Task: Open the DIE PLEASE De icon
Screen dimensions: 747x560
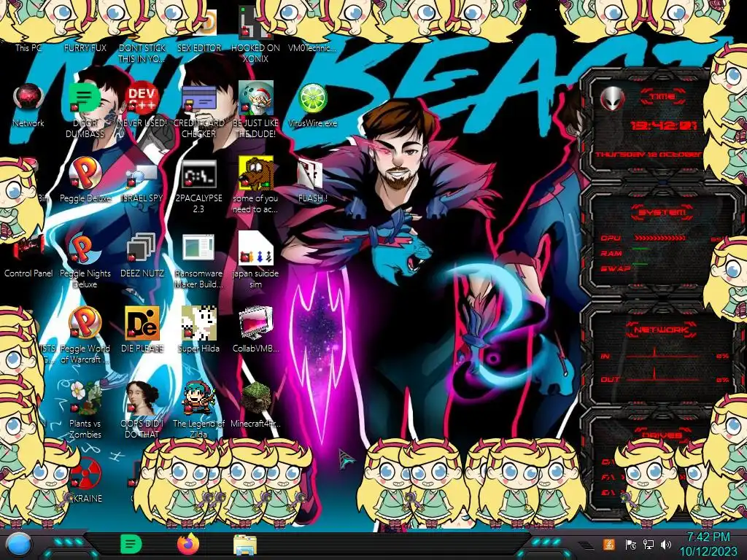Action: (142, 323)
